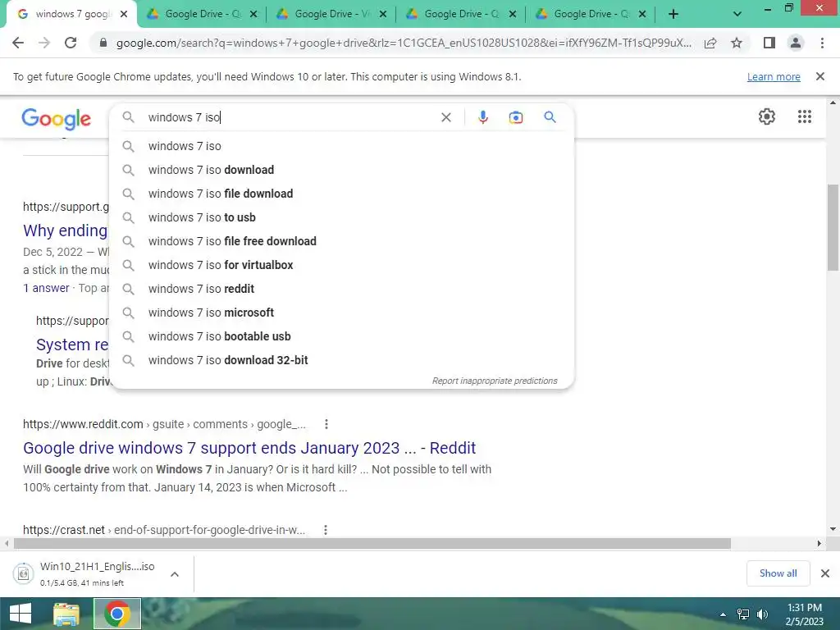Close the downloads bar

pos(825,573)
